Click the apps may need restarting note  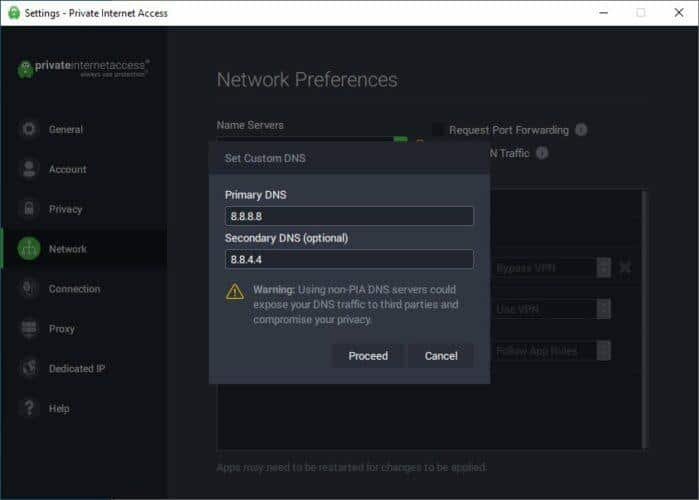(x=352, y=467)
